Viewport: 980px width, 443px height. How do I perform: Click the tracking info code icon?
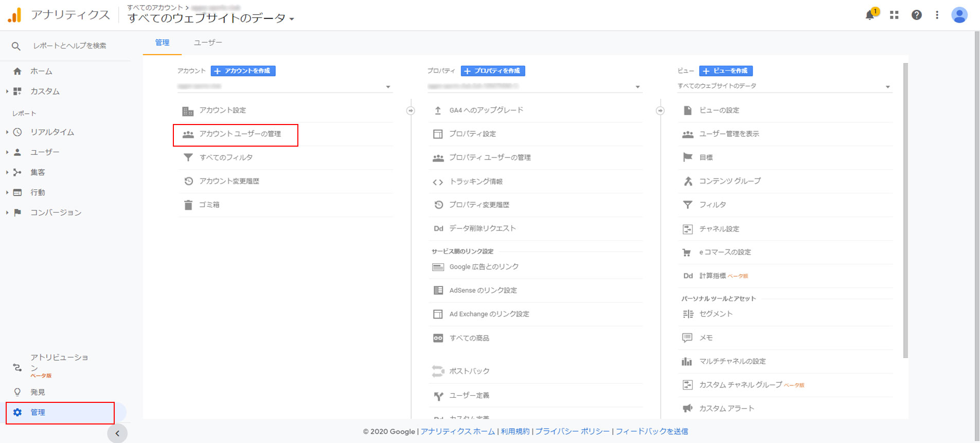coord(438,182)
